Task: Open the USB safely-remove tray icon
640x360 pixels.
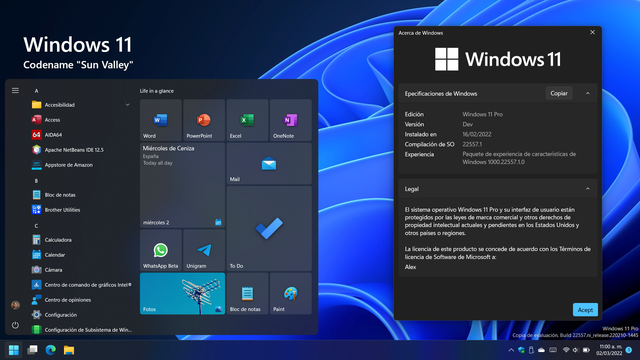Action: click(x=531, y=350)
